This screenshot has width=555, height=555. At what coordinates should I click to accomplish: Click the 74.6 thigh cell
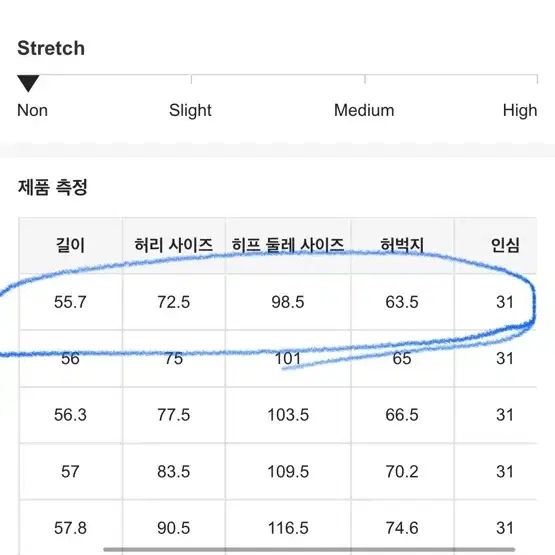point(402,528)
